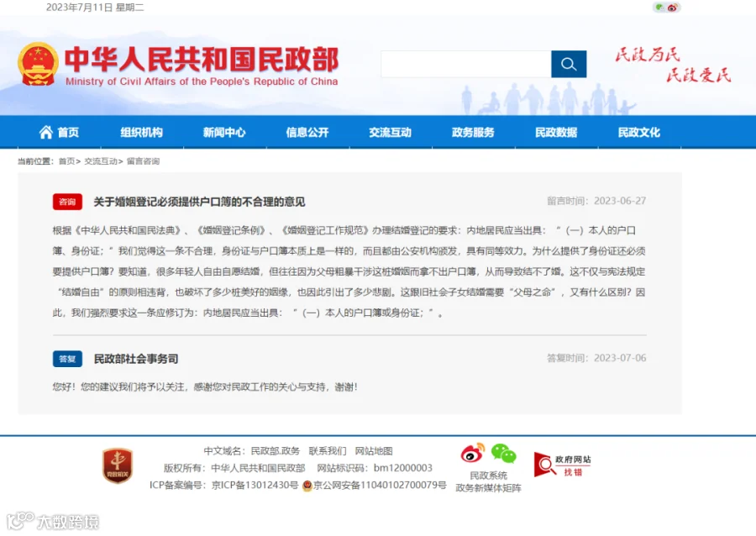756x536 pixels.
Task: Click the red 咨询 tag
Action: click(x=67, y=202)
